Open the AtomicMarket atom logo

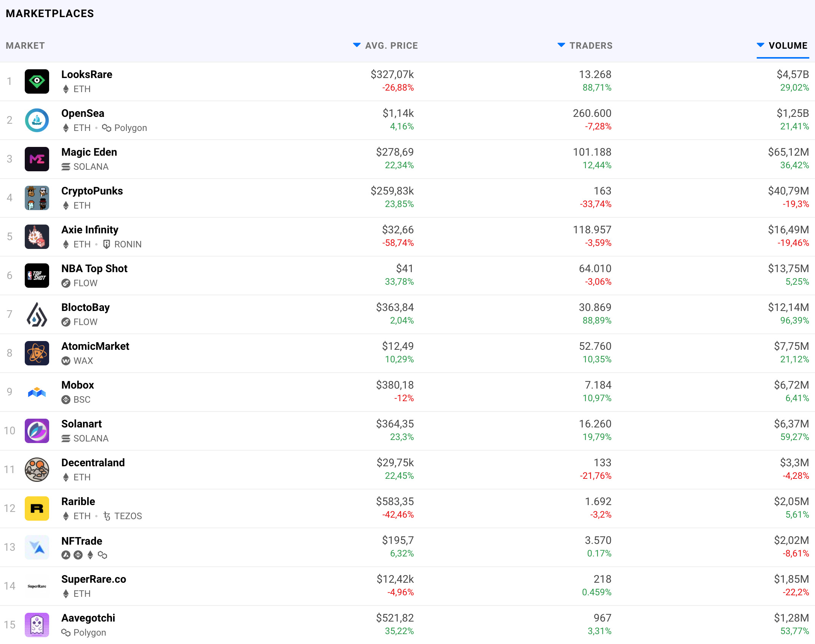pos(37,353)
